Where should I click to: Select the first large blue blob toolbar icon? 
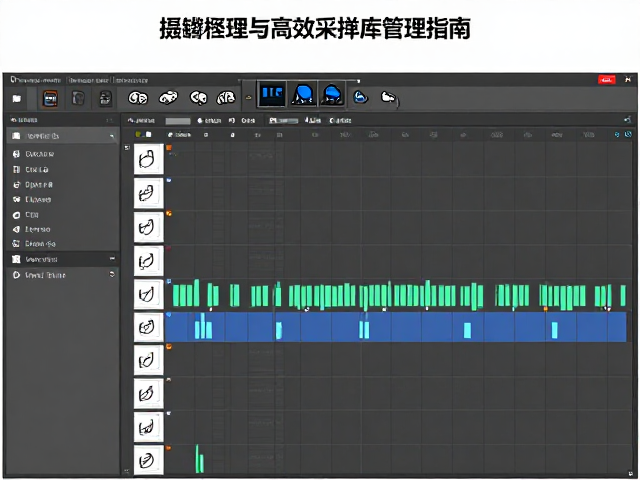pos(303,94)
